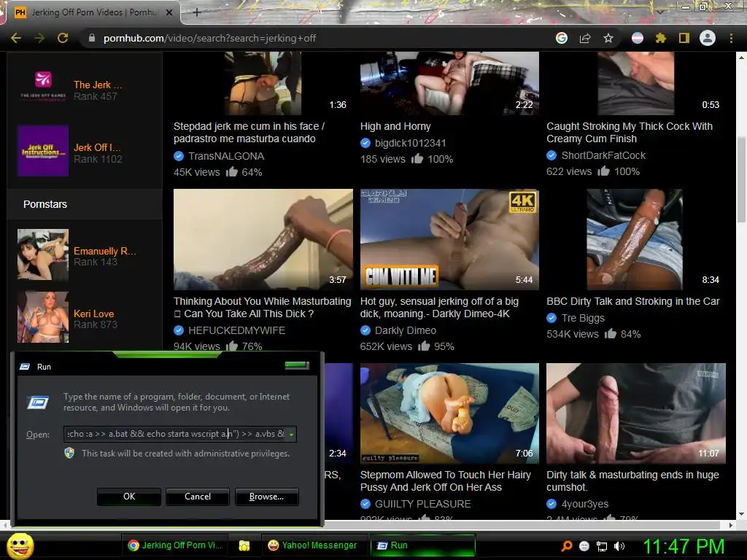Open the Darkly Dimeo uploader link
The width and height of the screenshot is (747, 560).
pyautogui.click(x=406, y=330)
